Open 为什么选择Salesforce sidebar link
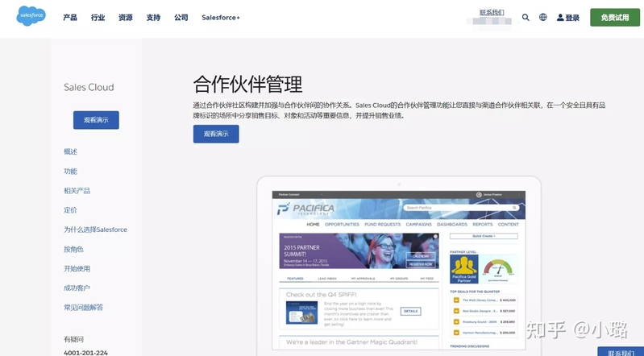This screenshot has height=356, width=644. [95, 230]
